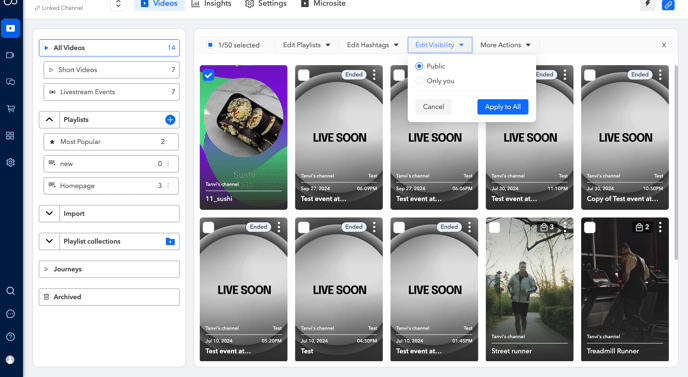
Task: Open the channel switcher up-down arrows
Action: [118, 4]
